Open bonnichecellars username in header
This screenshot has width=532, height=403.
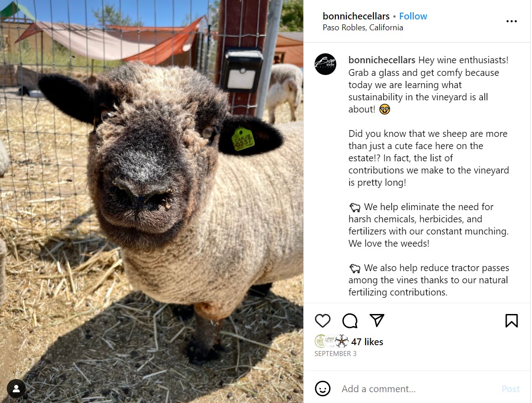coord(356,16)
